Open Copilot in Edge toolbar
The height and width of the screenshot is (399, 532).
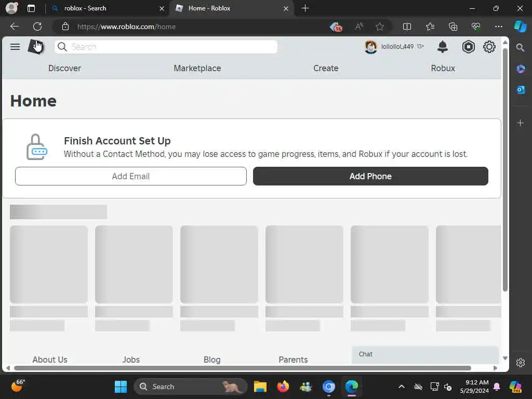click(520, 26)
